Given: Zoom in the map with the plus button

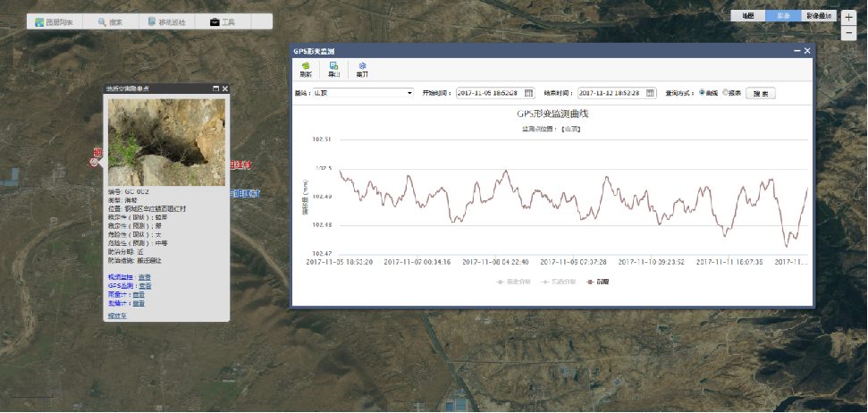Looking at the screenshot, I should click(848, 17).
